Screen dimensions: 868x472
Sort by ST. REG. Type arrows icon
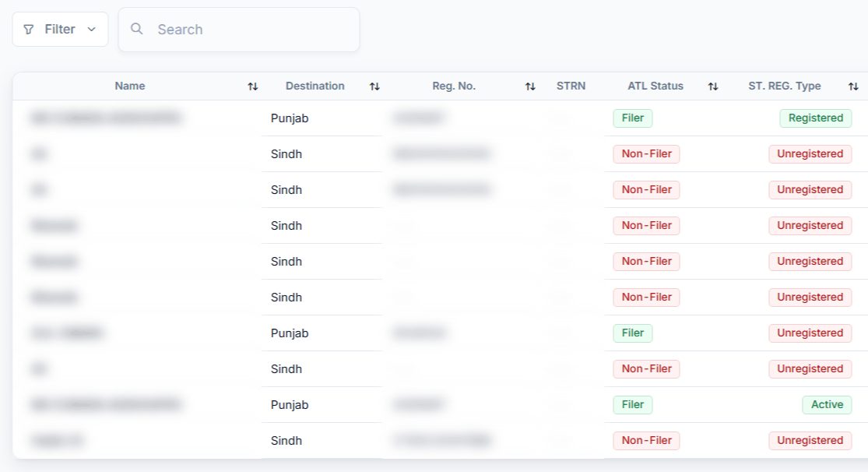[853, 86]
